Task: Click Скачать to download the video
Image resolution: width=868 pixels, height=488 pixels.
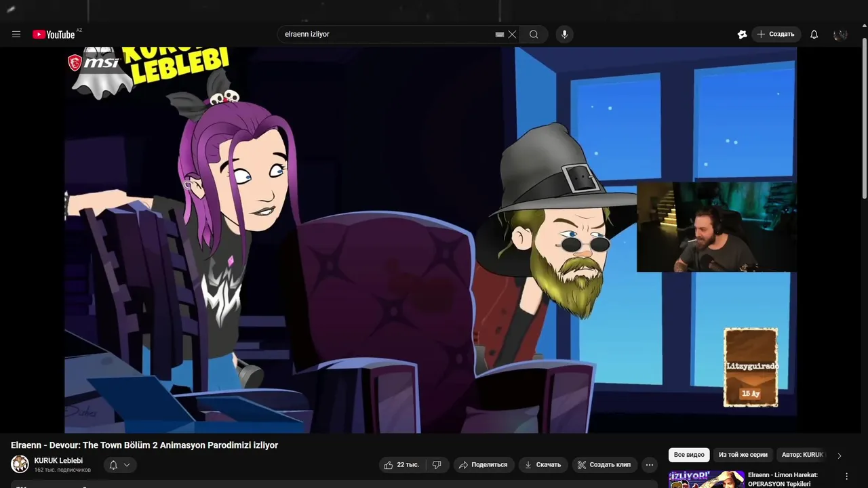Action: pos(542,465)
